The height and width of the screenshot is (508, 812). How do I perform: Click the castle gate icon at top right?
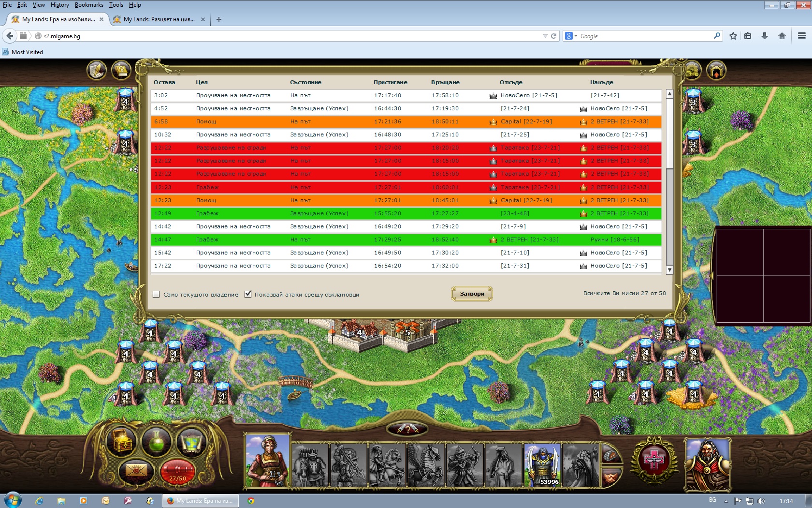point(716,71)
